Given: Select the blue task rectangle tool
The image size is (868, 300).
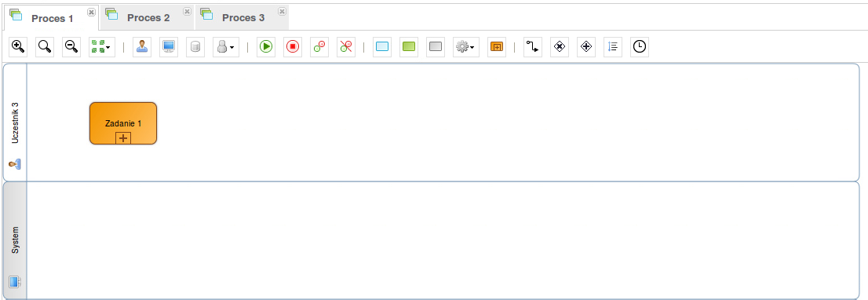Looking at the screenshot, I should click(x=382, y=47).
